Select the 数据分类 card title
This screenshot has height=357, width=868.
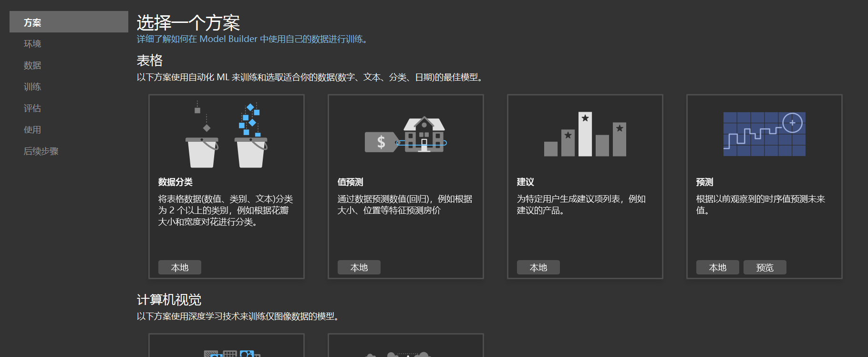[x=176, y=182]
